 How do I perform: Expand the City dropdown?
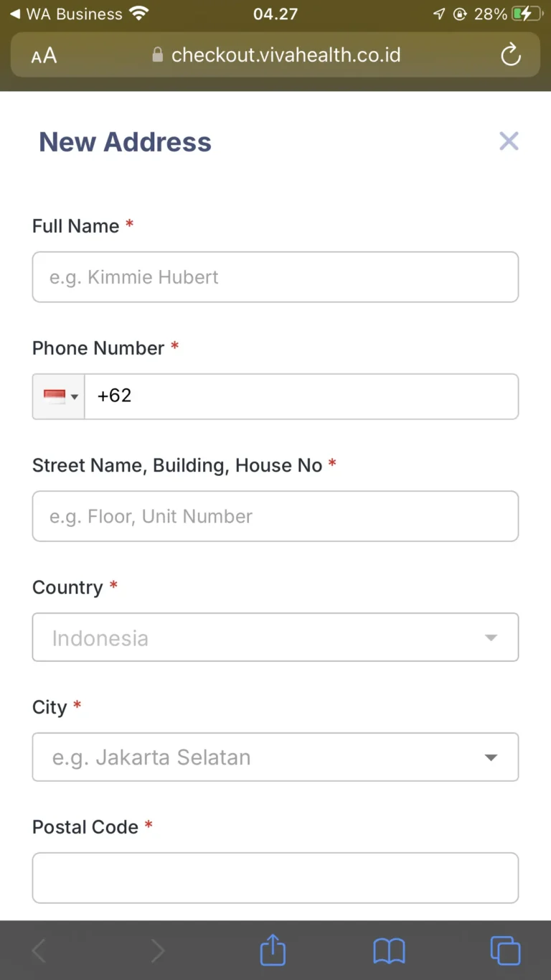[x=275, y=757]
